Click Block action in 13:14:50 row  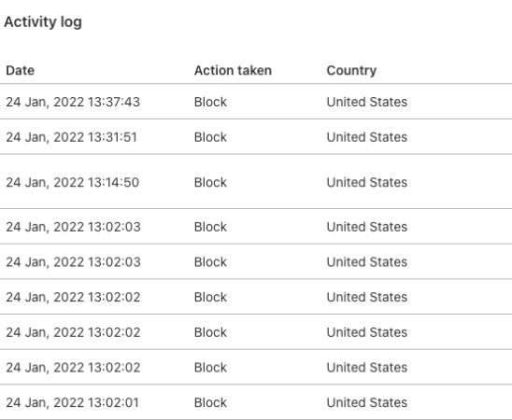(x=210, y=182)
